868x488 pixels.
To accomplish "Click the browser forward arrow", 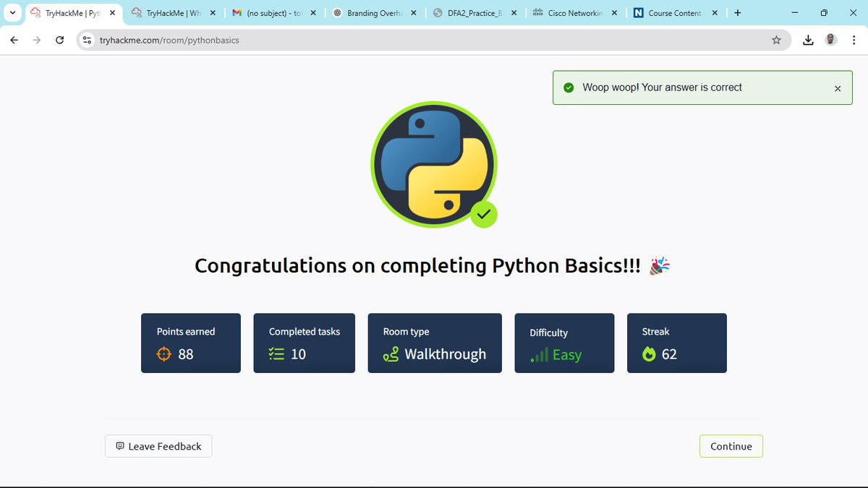I will pyautogui.click(x=37, y=40).
